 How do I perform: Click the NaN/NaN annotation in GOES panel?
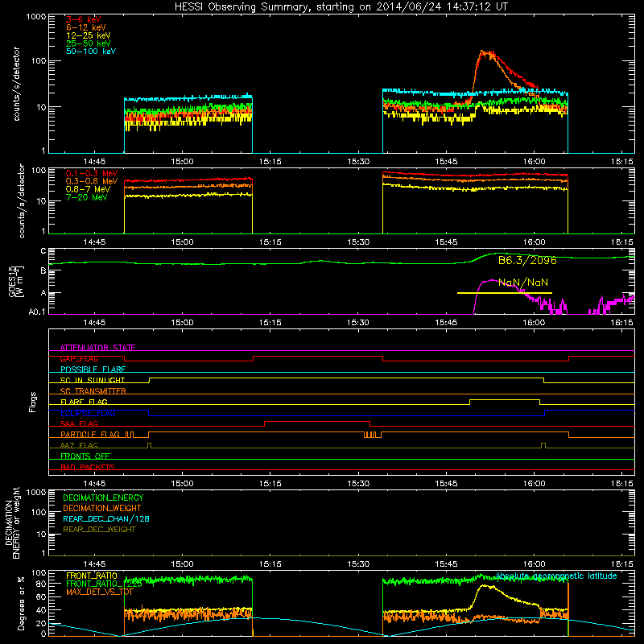pyautogui.click(x=522, y=283)
